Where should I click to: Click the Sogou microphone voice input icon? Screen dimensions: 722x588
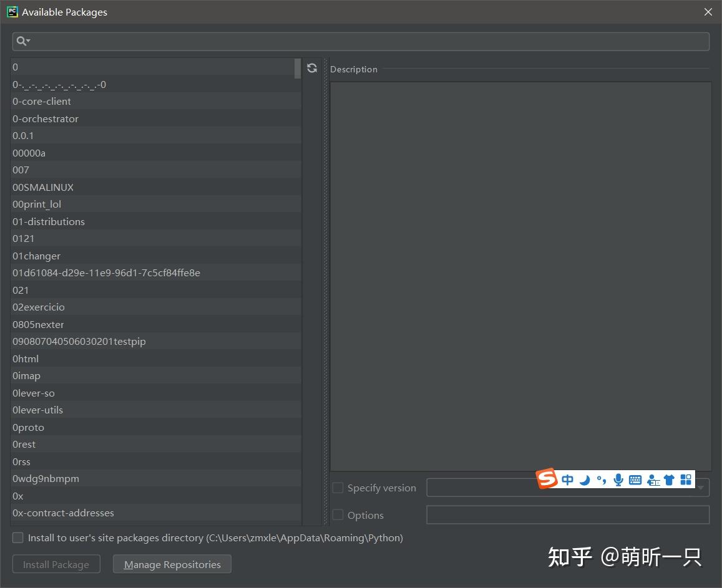click(x=618, y=480)
